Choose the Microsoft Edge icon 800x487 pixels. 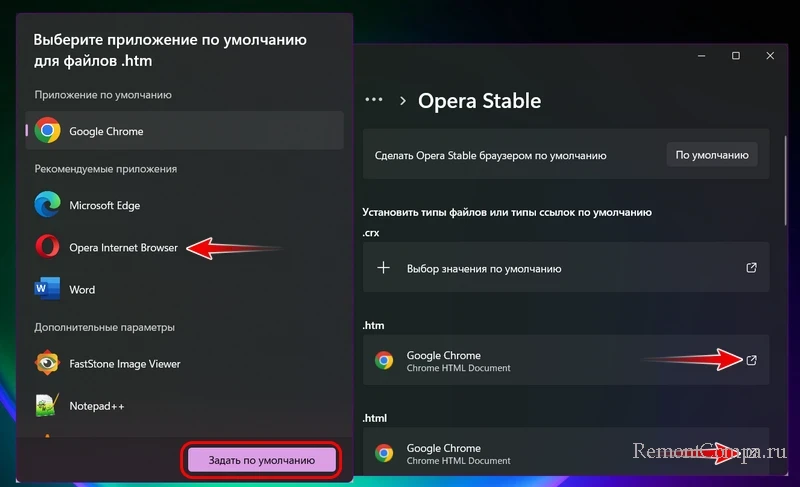(47, 205)
